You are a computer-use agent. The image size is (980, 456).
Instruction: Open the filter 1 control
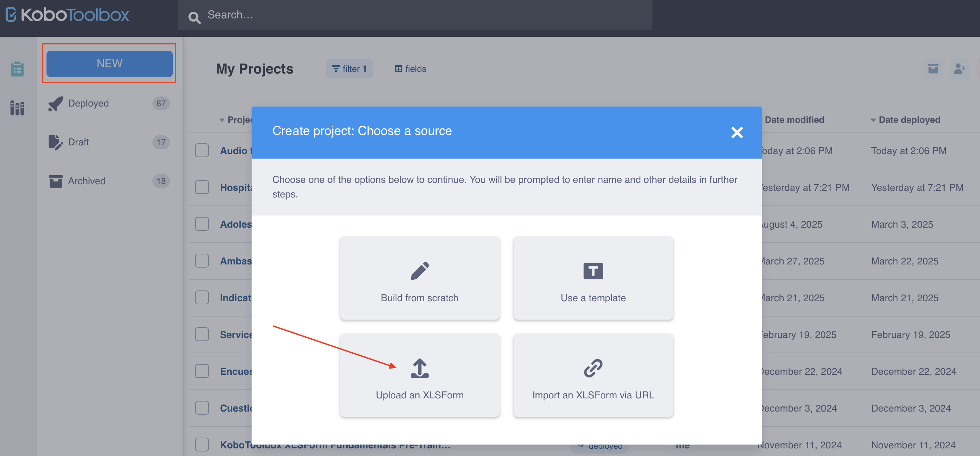point(349,69)
